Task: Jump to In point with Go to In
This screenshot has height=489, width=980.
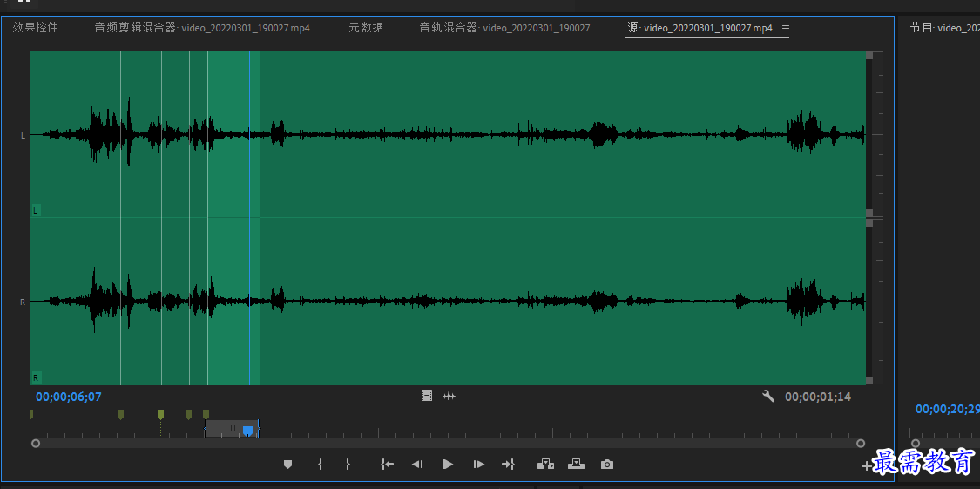Action: (x=388, y=464)
